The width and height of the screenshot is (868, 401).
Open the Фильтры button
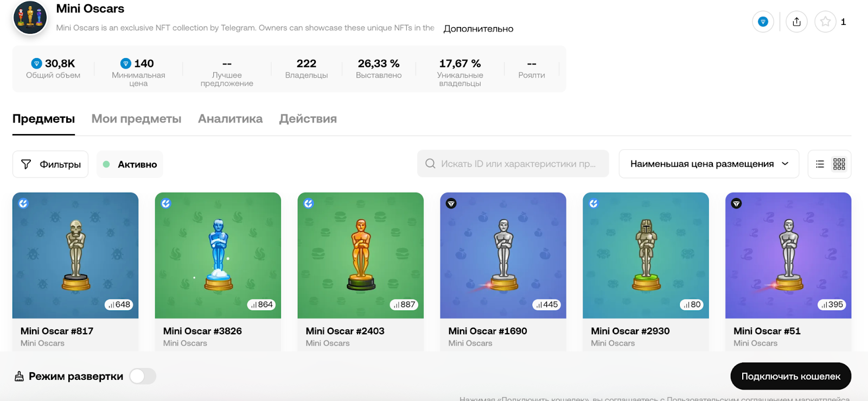click(x=50, y=164)
